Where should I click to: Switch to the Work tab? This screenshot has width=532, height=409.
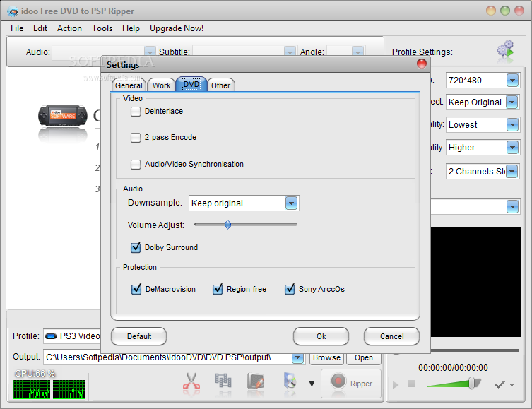161,85
